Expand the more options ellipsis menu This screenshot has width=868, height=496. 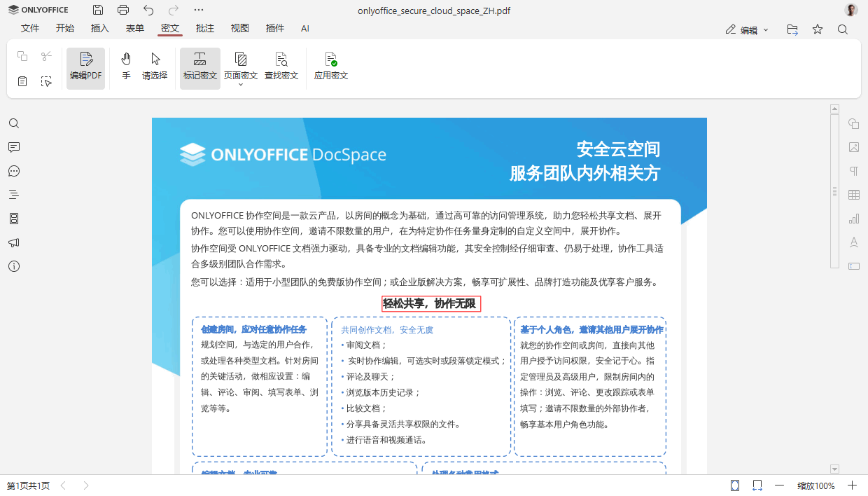coord(199,10)
